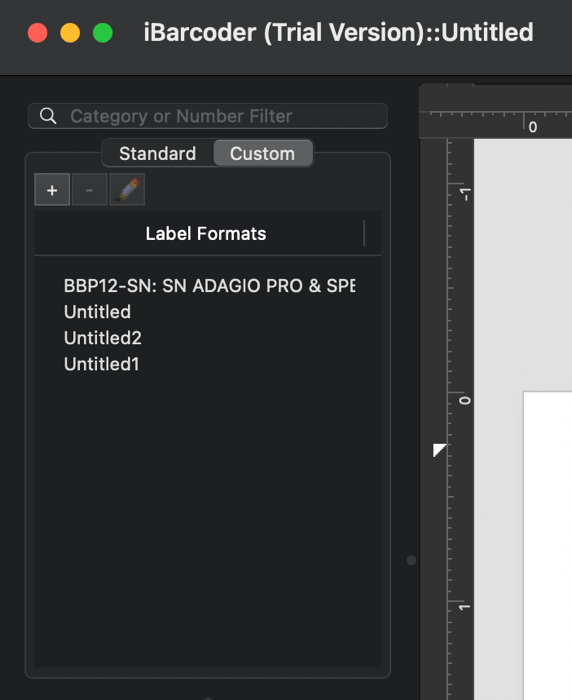
Task: Minimize the iBarcoder window
Action: (x=70, y=33)
